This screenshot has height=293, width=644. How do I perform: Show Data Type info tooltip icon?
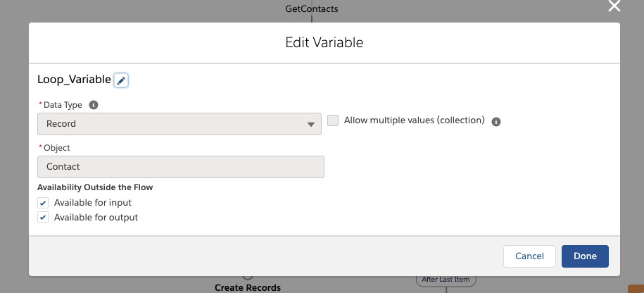94,105
